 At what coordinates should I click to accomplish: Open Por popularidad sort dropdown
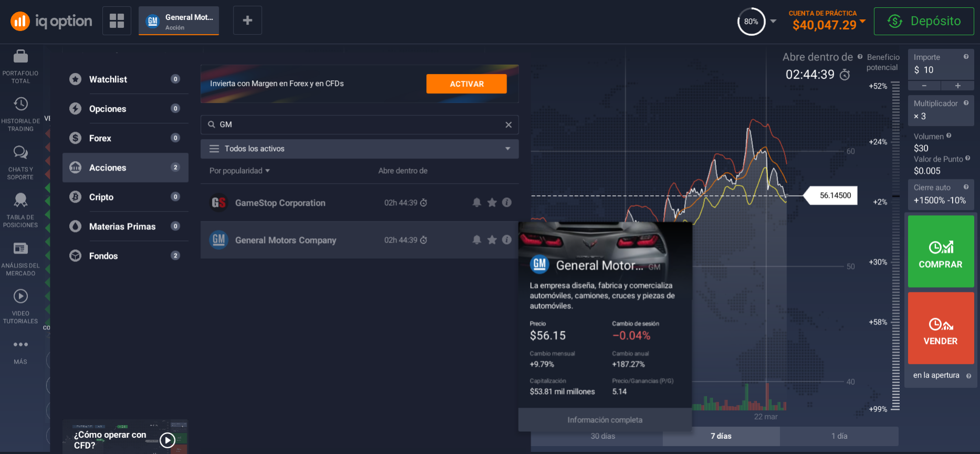click(x=239, y=171)
